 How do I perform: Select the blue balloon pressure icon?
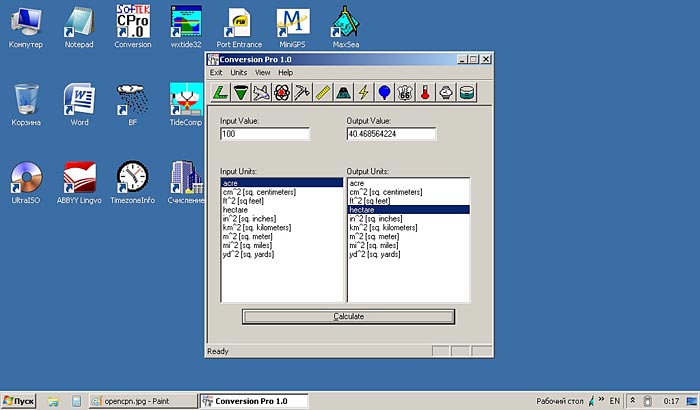coord(384,92)
